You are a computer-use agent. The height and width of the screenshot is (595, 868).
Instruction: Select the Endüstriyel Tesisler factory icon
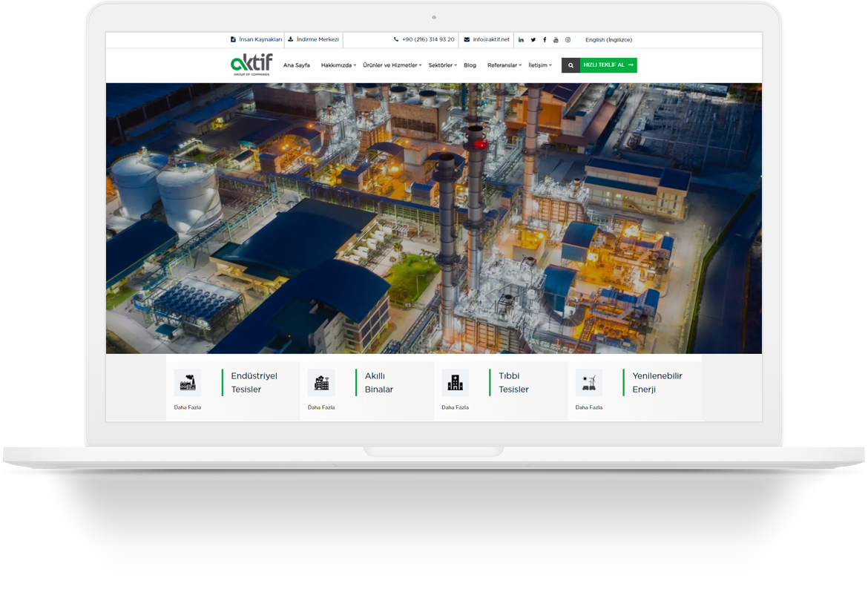pyautogui.click(x=188, y=383)
